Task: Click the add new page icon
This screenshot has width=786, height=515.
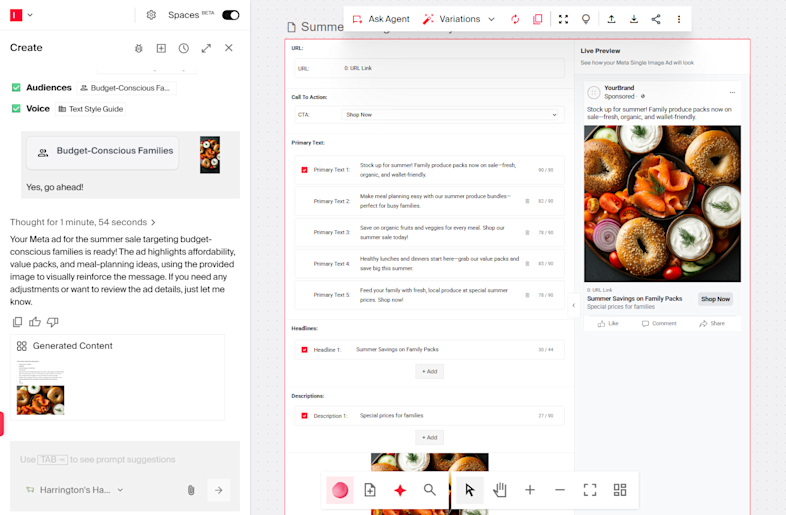Action: pyautogui.click(x=370, y=490)
